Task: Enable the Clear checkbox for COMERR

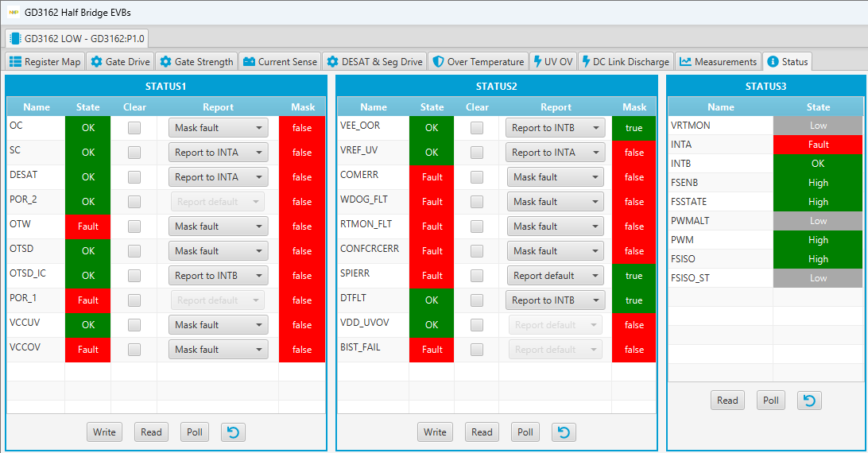Action: (x=477, y=177)
